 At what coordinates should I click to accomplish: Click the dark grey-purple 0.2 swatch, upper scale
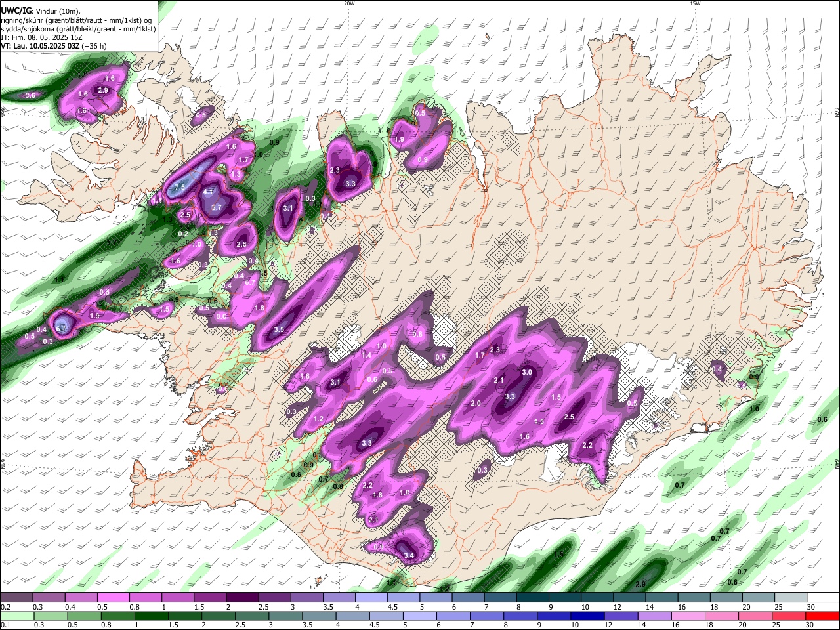pyautogui.click(x=16, y=598)
